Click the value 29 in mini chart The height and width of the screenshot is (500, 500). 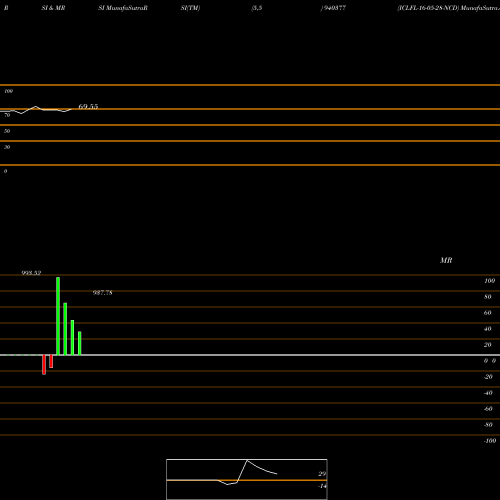[322, 474]
